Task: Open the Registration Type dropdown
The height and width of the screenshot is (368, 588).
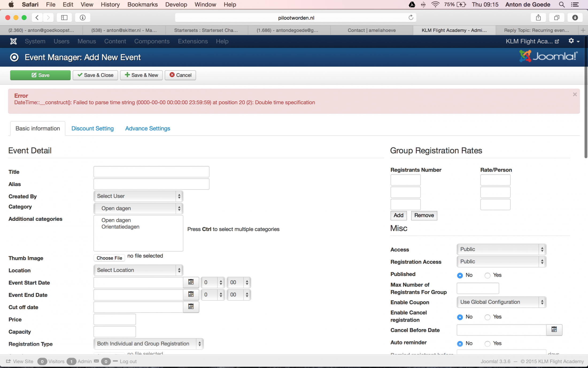Action: (148, 344)
